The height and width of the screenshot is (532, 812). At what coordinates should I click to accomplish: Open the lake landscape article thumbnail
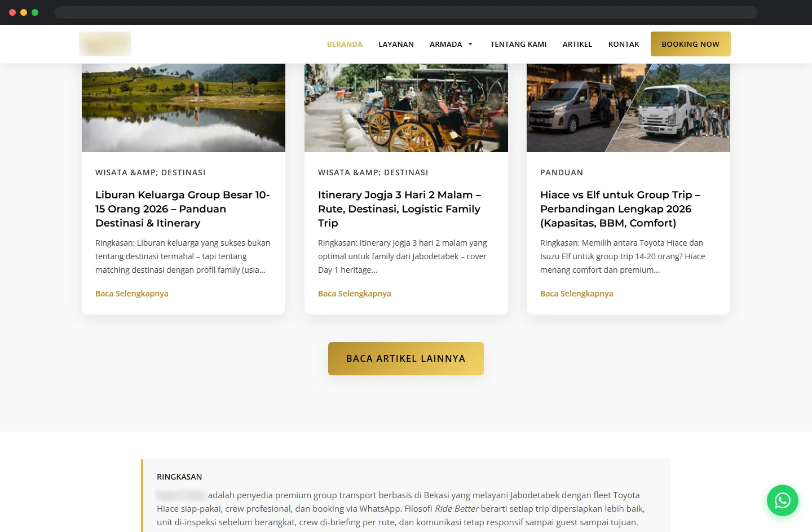click(x=183, y=108)
